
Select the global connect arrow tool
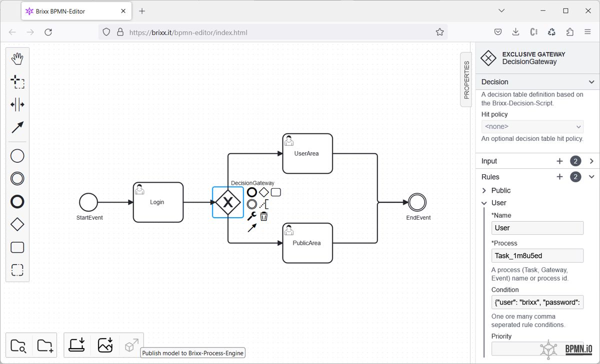[17, 128]
